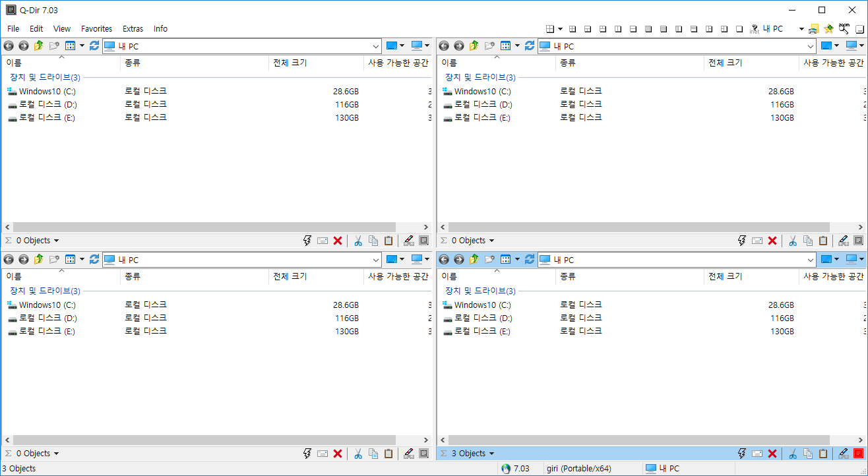Click scissors cut icon in bottom-right pane

pyautogui.click(x=793, y=454)
